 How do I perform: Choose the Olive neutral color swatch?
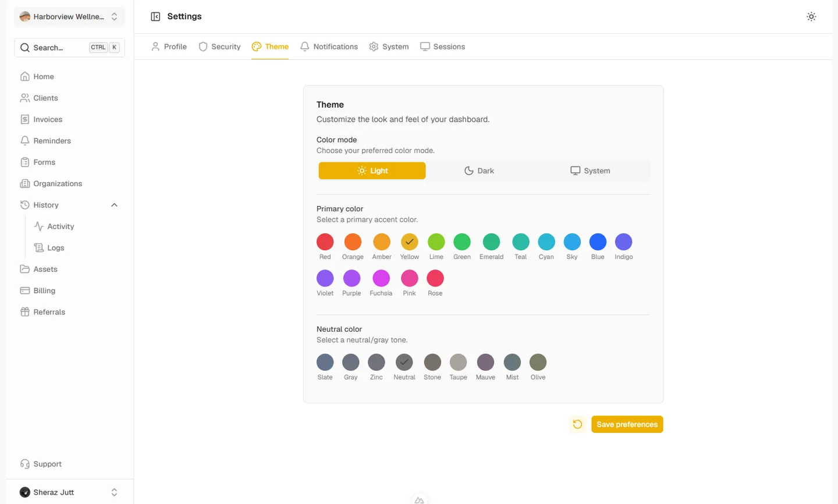coord(538,362)
